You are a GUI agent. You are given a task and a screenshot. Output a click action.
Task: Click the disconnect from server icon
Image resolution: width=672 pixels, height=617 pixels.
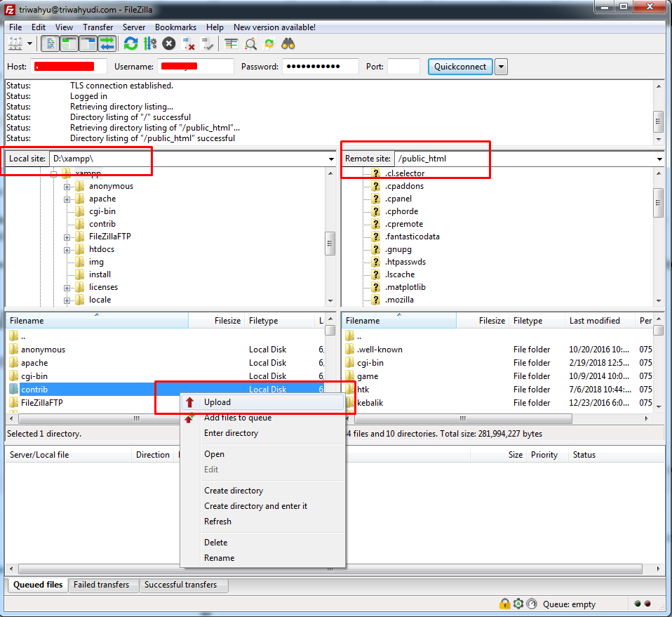[188, 44]
